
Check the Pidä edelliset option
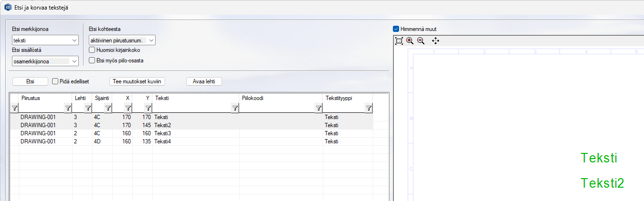[55, 81]
